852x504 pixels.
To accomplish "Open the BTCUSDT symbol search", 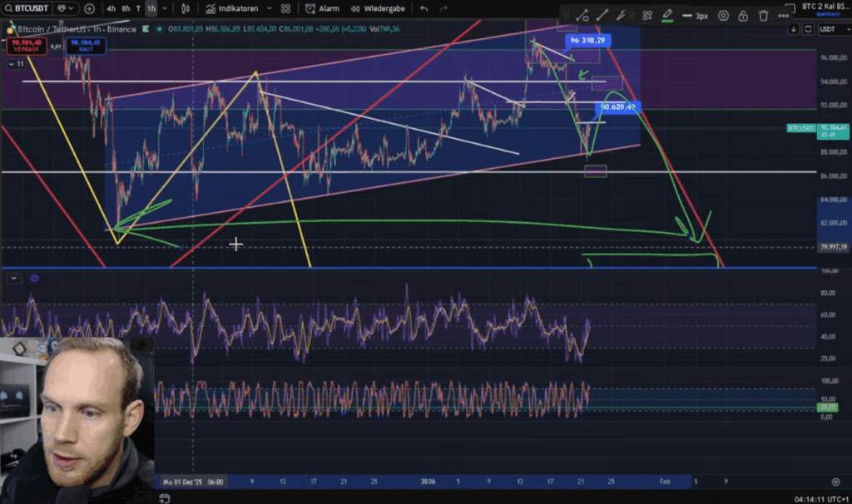I will point(26,8).
